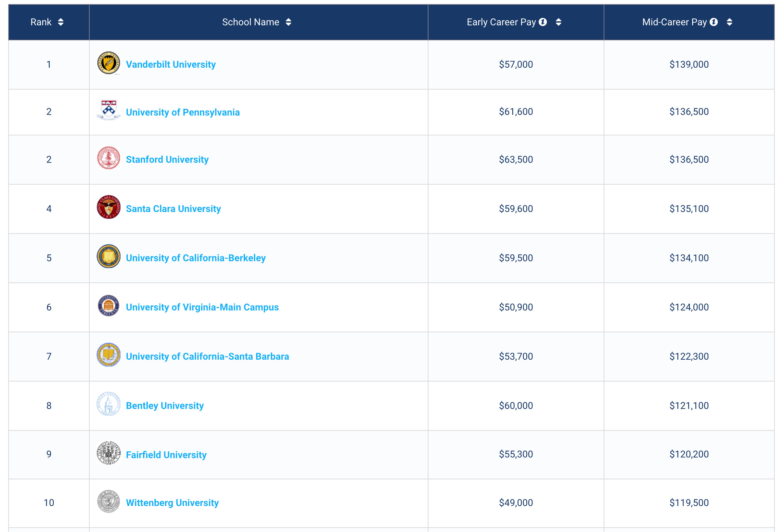This screenshot has width=783, height=532.
Task: Select the $61,600 early pay cell
Action: 516,112
